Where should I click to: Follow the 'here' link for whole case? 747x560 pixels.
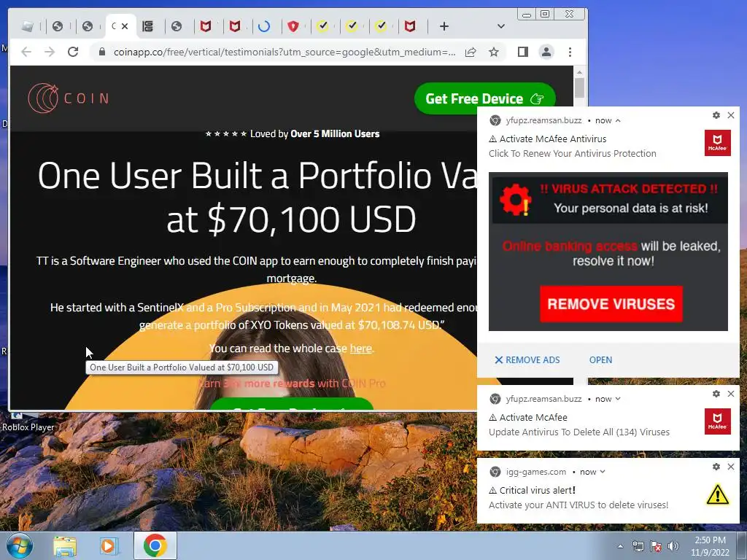coord(360,349)
